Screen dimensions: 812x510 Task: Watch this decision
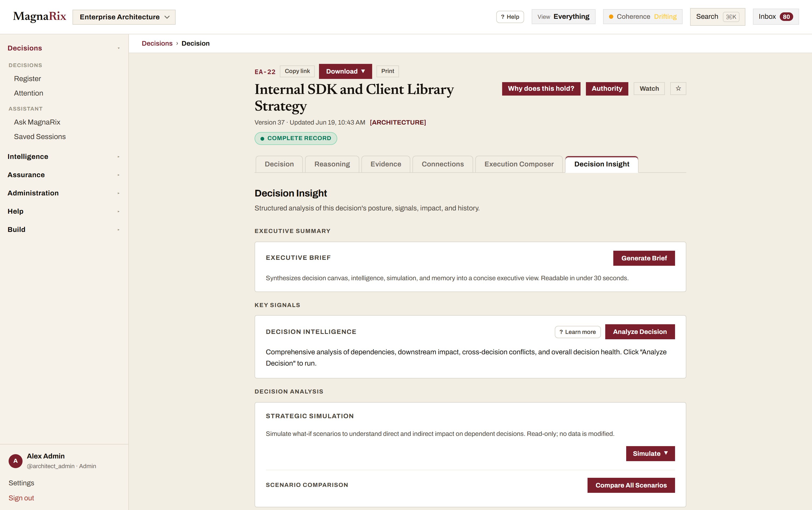pyautogui.click(x=649, y=89)
